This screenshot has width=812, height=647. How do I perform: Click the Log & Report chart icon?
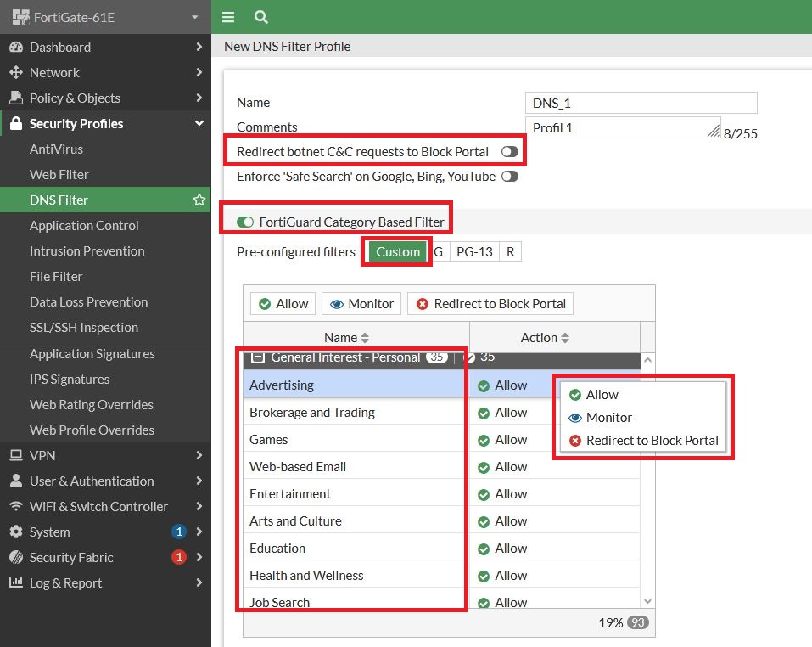(16, 582)
